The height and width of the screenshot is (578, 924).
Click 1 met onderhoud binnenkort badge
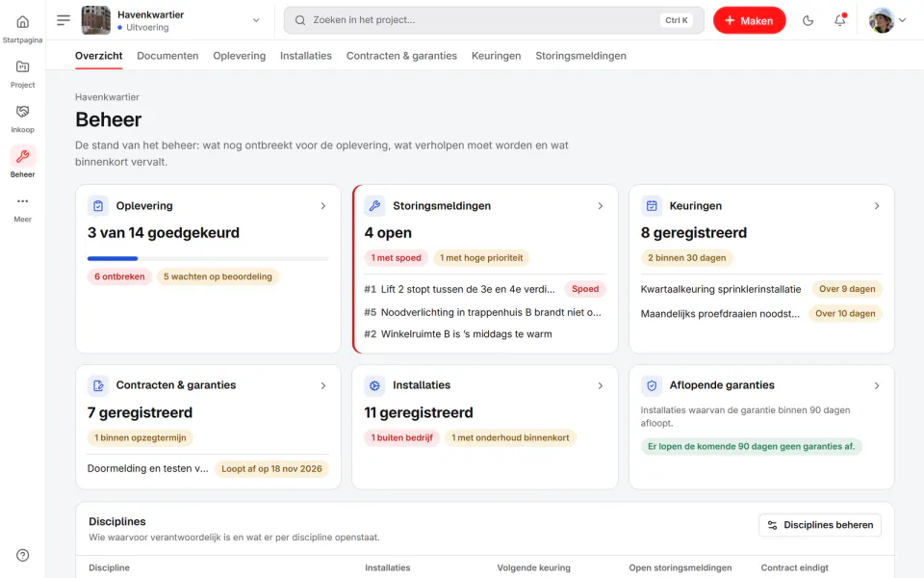coord(510,437)
